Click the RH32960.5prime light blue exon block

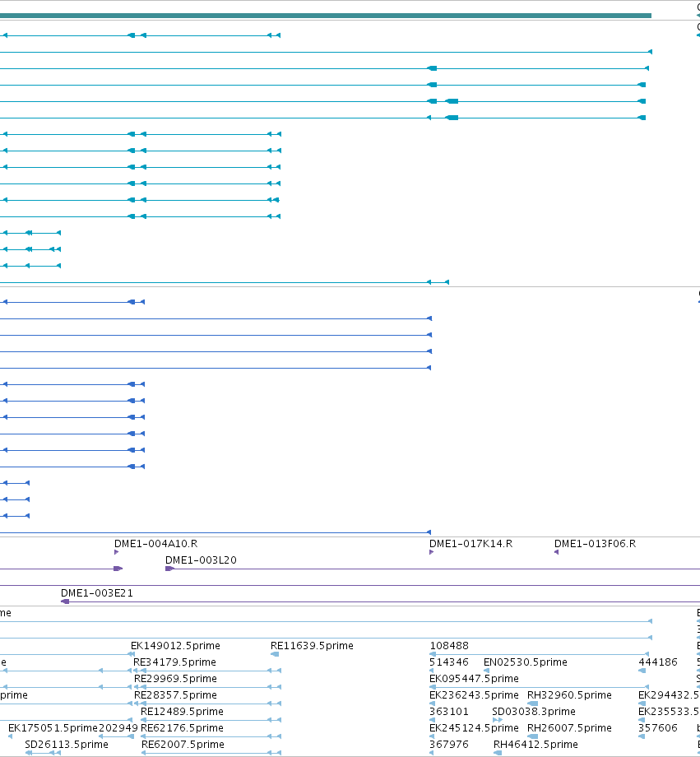point(533,704)
